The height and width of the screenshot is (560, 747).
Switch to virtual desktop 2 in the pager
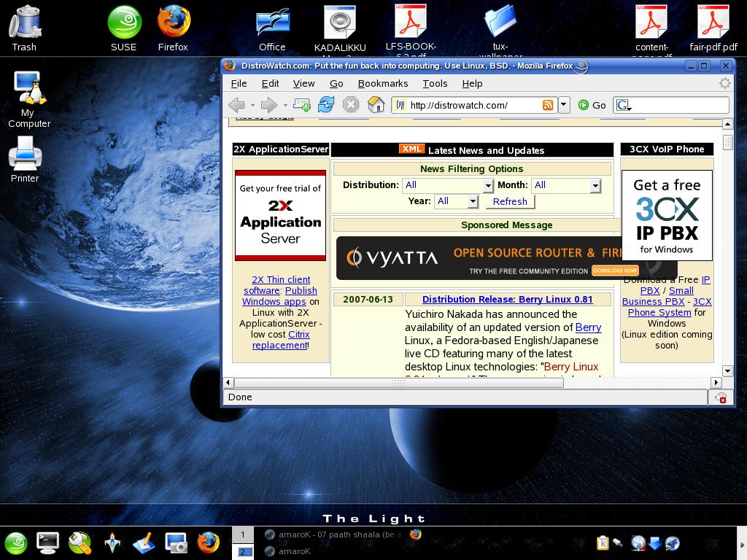243,552
